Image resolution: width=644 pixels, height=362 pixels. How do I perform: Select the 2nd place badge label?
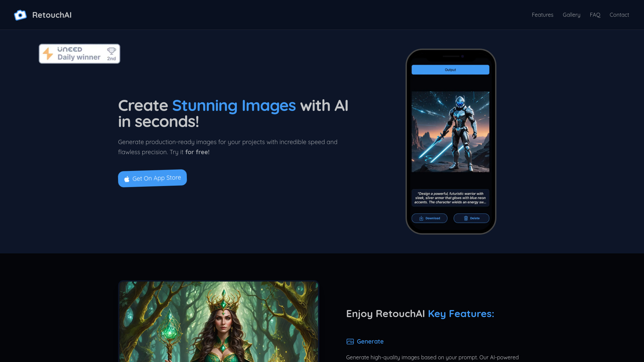click(111, 59)
